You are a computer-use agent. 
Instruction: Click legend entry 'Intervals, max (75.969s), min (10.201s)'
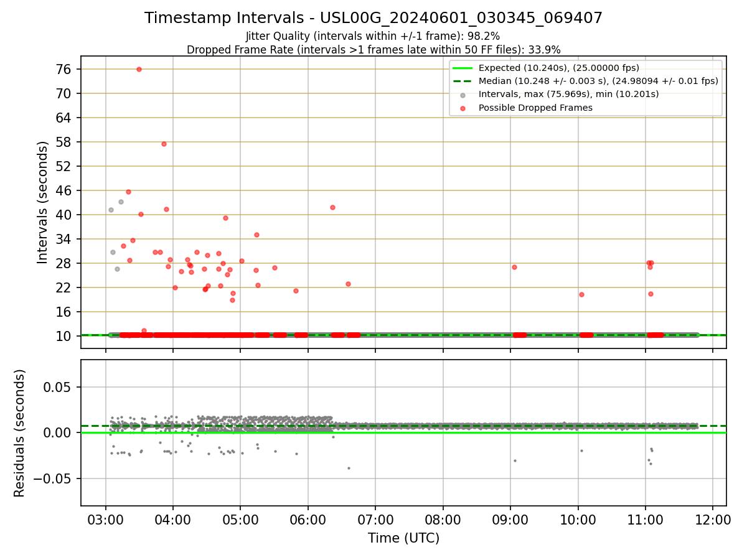[x=568, y=94]
